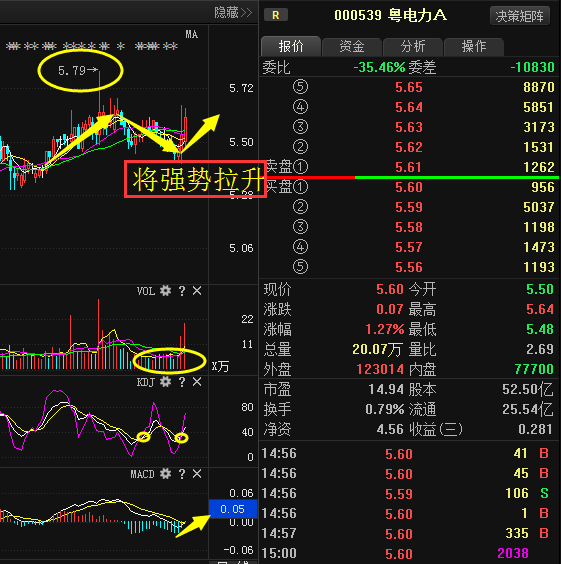Switch to the 资金 tab
Viewport: 561px width, 564px height.
pos(352,47)
